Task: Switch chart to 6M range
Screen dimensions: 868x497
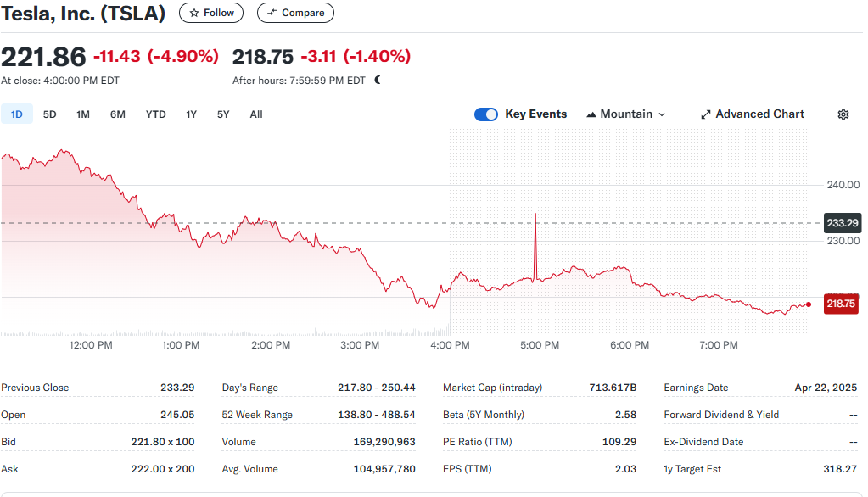Action: pyautogui.click(x=117, y=114)
